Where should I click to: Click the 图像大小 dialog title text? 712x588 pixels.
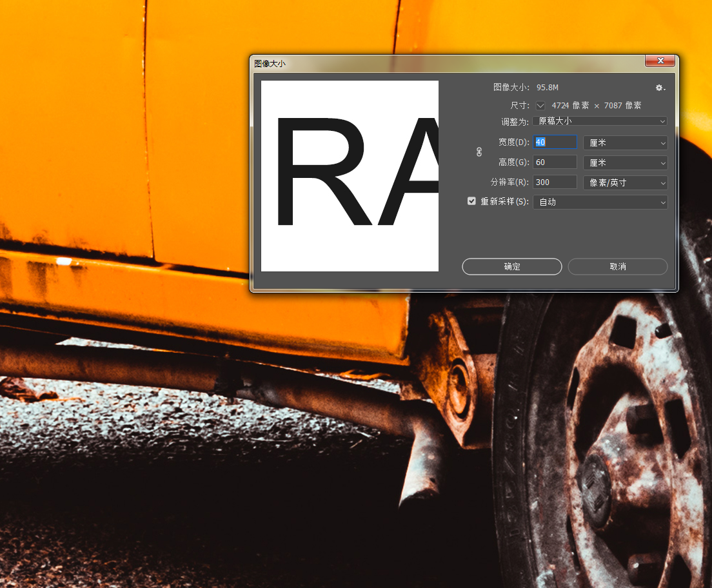[x=270, y=64]
